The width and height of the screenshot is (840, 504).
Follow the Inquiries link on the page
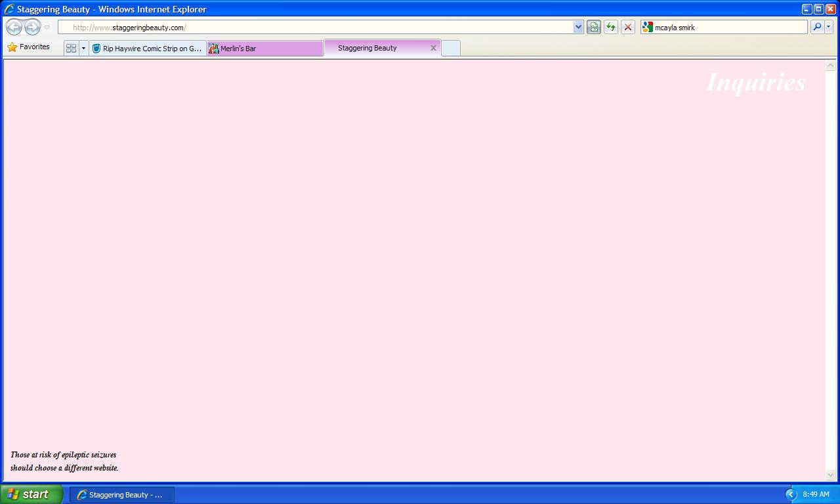[755, 82]
